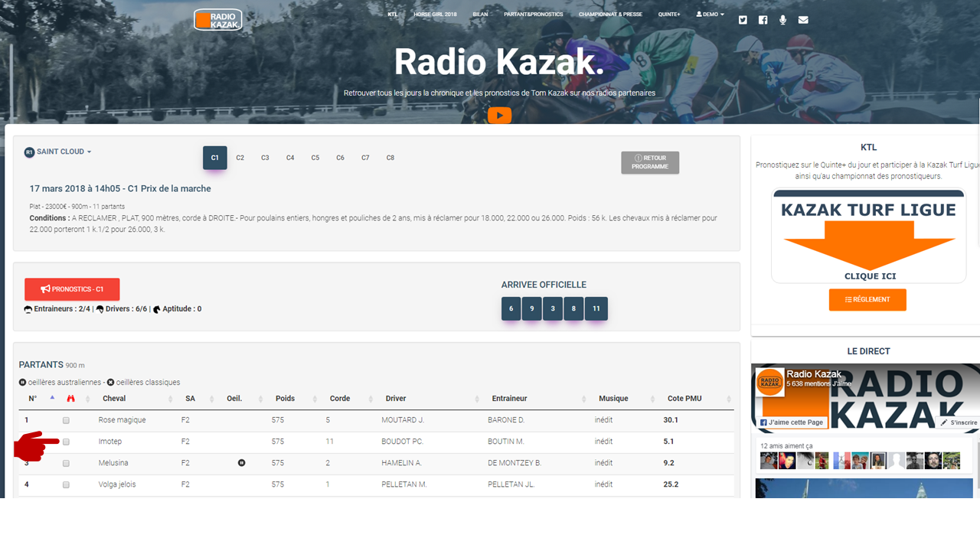Click the RETOUR PROGRAMME button
The width and height of the screenshot is (980, 551).
click(x=650, y=162)
